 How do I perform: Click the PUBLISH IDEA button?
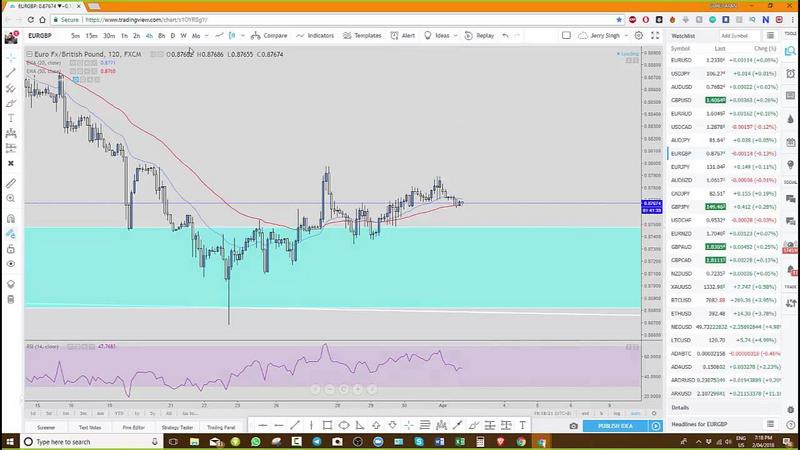(x=615, y=426)
